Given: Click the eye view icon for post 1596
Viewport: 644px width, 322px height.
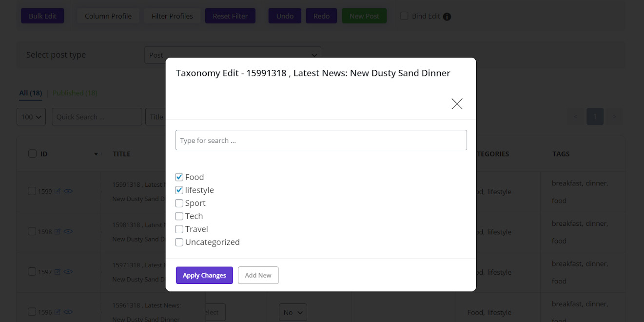Looking at the screenshot, I should (x=68, y=312).
